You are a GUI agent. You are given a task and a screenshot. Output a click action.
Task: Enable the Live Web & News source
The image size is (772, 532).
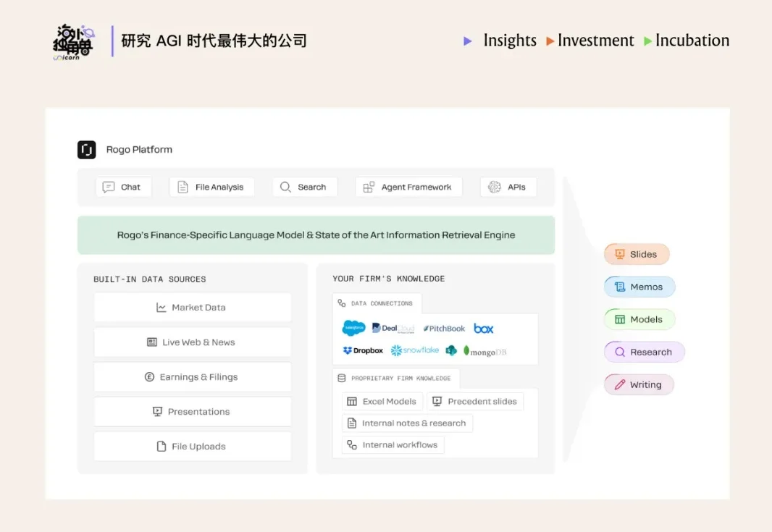point(192,342)
